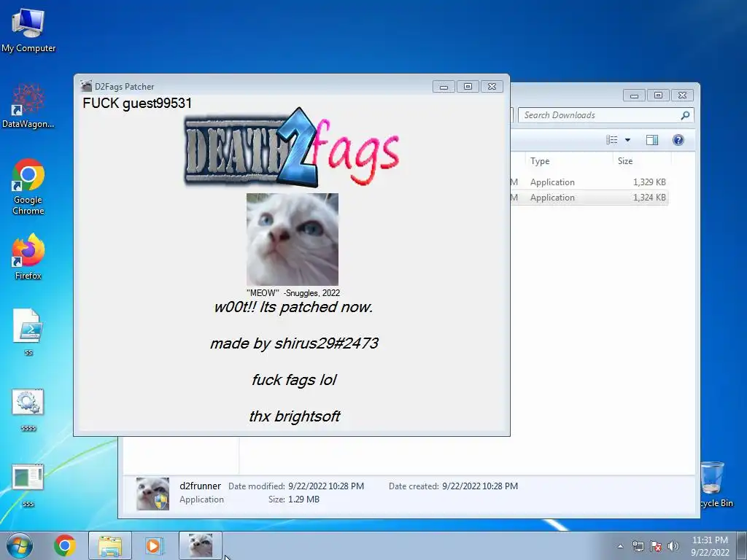Minimize the Patcher window
Image resolution: width=747 pixels, height=560 pixels.
click(444, 87)
